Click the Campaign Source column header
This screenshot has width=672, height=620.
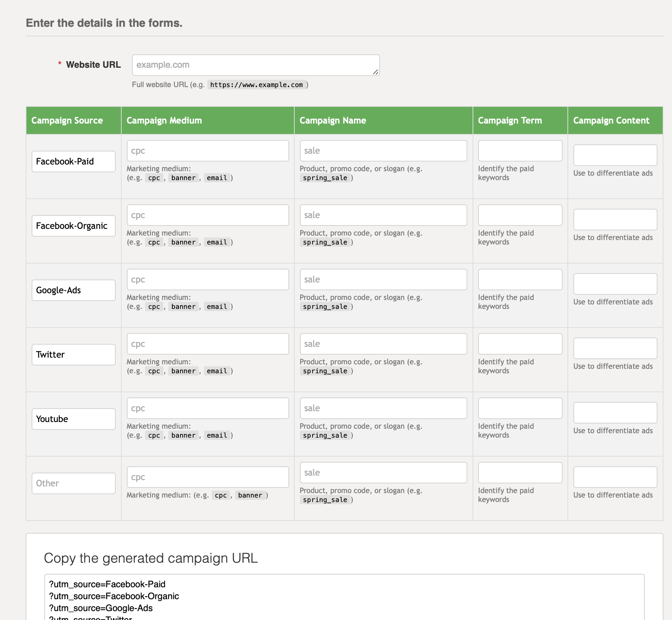point(67,120)
